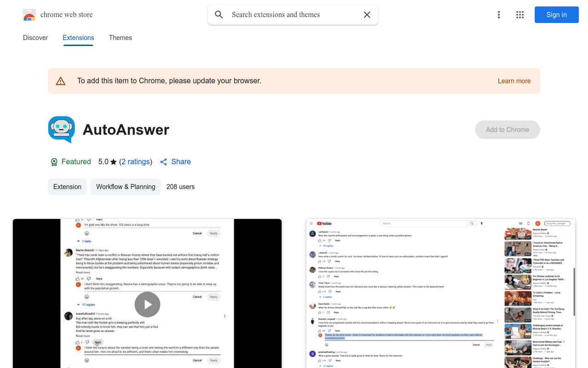Click the Extension chip
Screen dimensions: 588x368
coord(67,187)
